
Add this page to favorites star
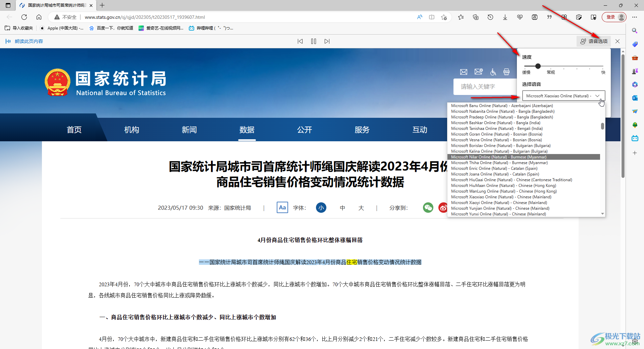(444, 17)
